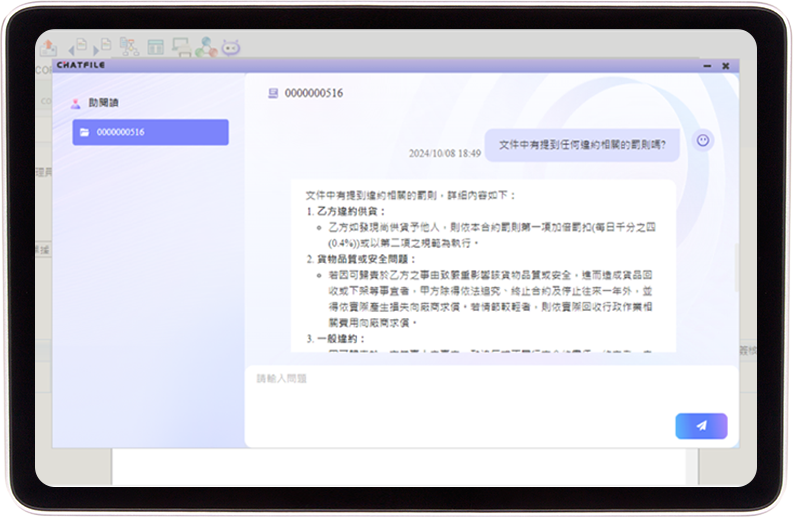Select file 0000000516 in the left sidebar
Screen dimensions: 793x517
[150, 132]
